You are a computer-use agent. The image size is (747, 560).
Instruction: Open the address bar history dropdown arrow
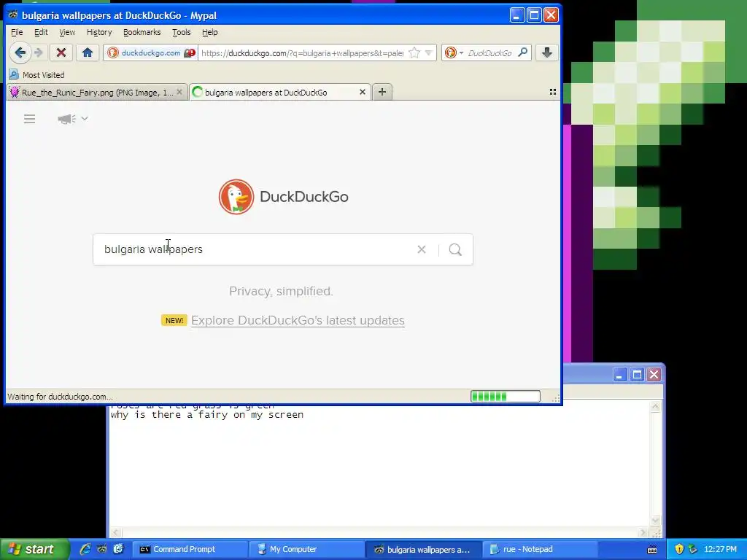coord(428,52)
